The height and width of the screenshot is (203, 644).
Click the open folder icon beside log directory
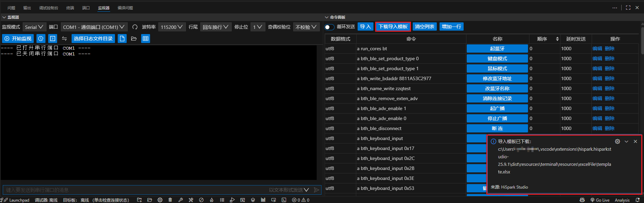click(x=134, y=39)
